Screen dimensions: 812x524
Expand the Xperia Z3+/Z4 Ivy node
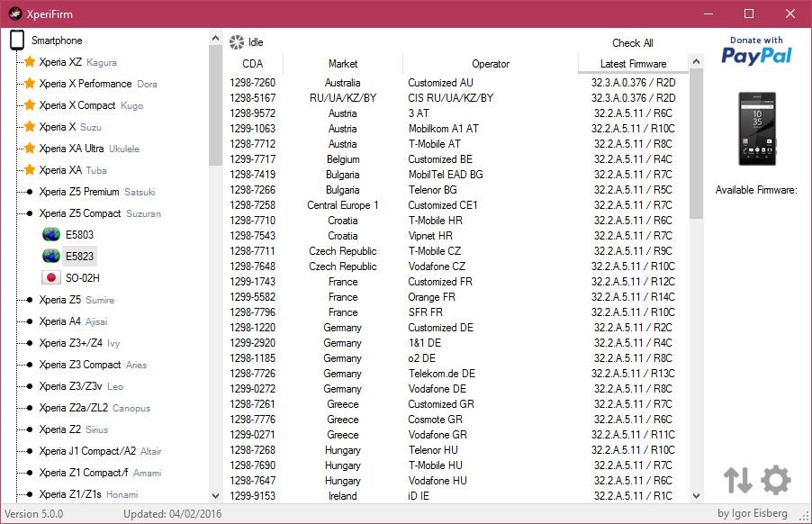[30, 343]
